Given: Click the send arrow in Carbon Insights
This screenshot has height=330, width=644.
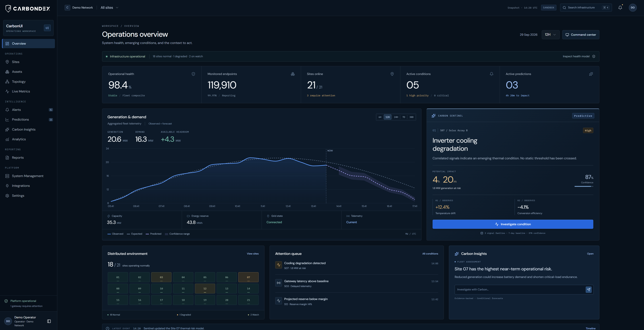Looking at the screenshot, I should pyautogui.click(x=589, y=290).
